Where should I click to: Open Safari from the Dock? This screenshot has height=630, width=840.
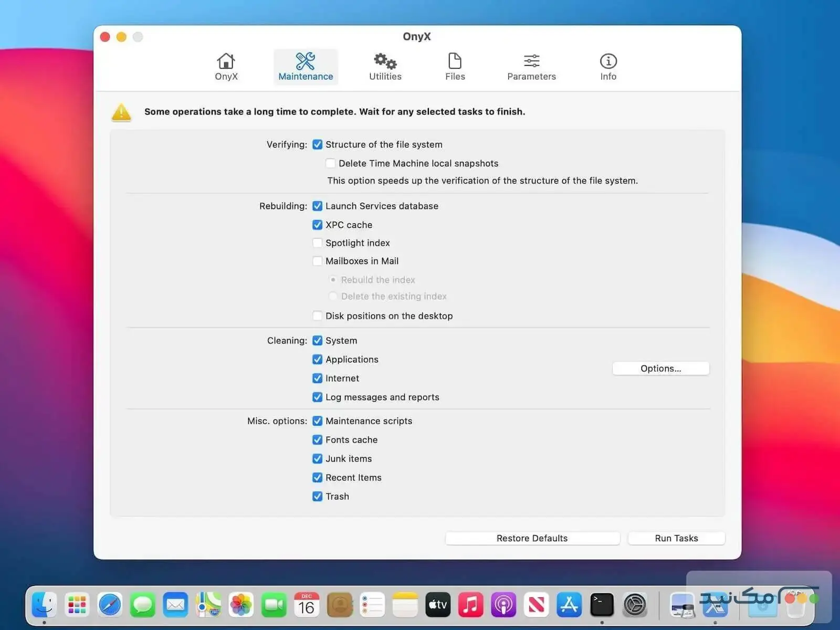[110, 605]
